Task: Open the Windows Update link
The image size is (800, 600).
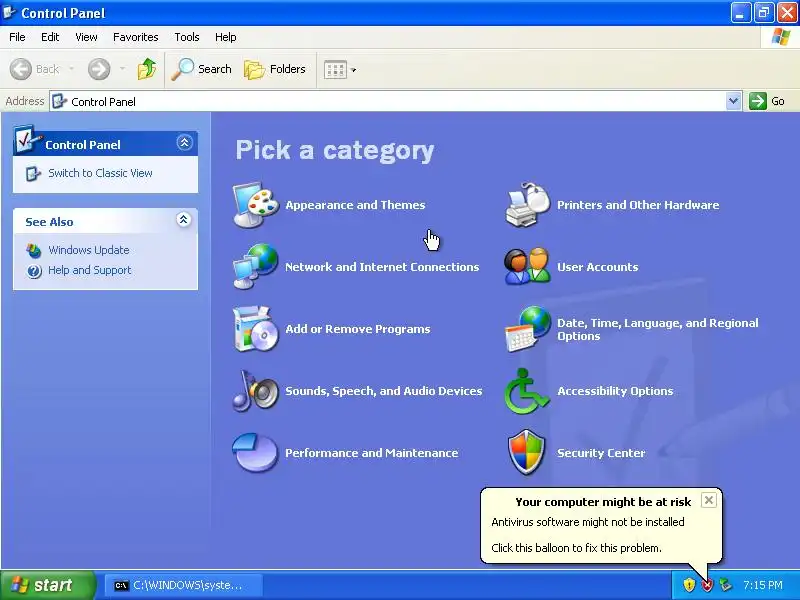Action: click(89, 250)
